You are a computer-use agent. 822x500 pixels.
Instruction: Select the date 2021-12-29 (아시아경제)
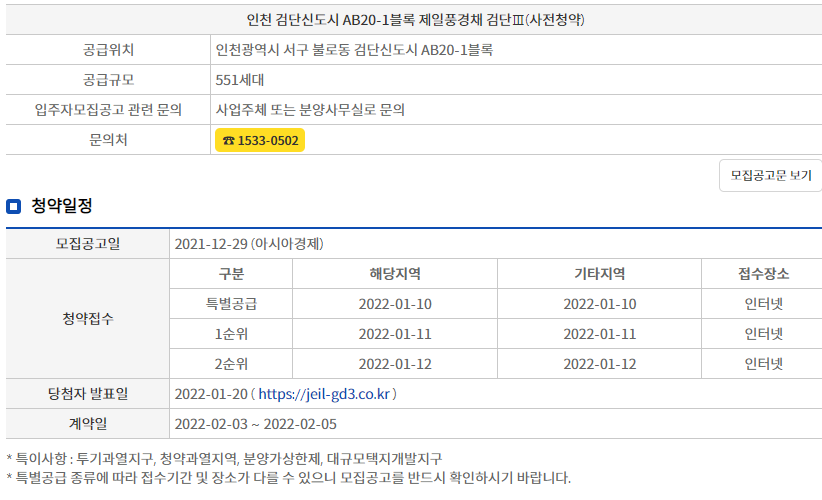pyautogui.click(x=249, y=244)
